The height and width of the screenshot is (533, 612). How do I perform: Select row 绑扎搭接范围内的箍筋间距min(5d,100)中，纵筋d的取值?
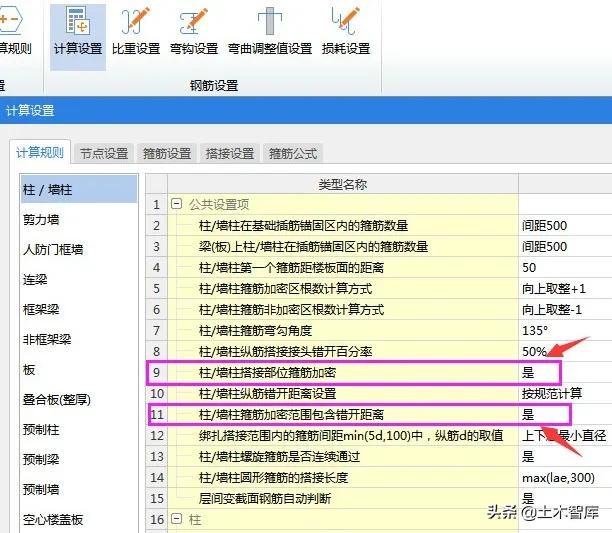click(343, 435)
